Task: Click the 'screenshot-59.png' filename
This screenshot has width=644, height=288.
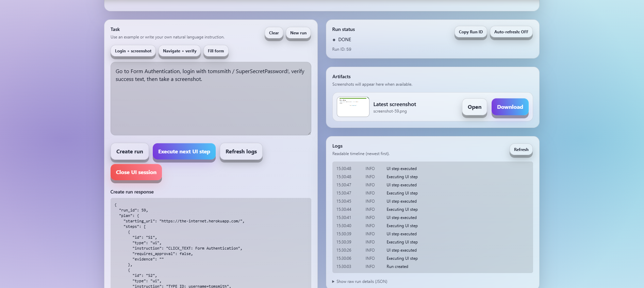Action: coord(390,111)
